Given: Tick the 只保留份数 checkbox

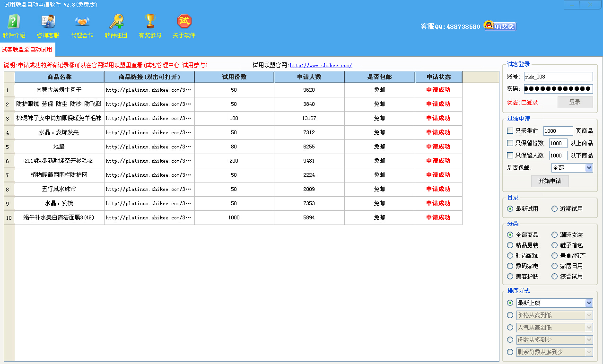Looking at the screenshot, I should [x=510, y=143].
